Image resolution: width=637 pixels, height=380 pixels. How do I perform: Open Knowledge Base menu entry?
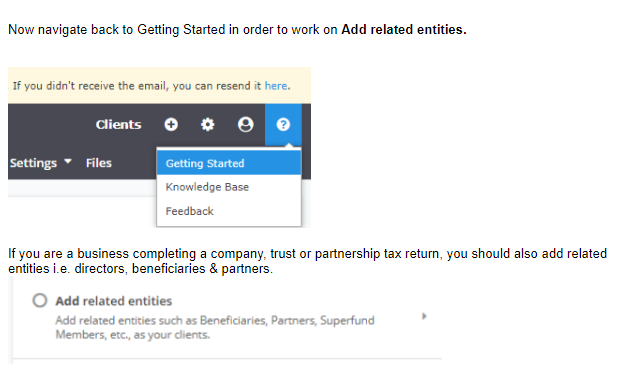click(207, 187)
